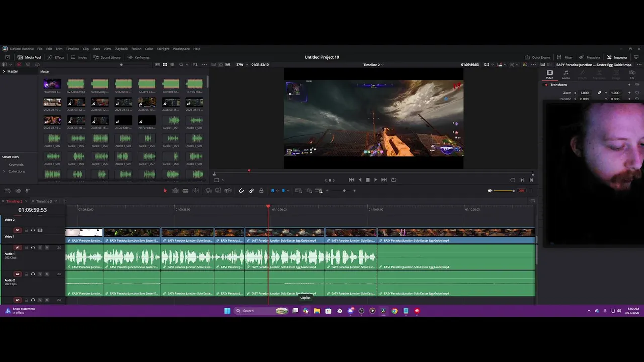The image size is (644, 362).
Task: Toggle Linked Selection chain icon
Action: pyautogui.click(x=251, y=191)
